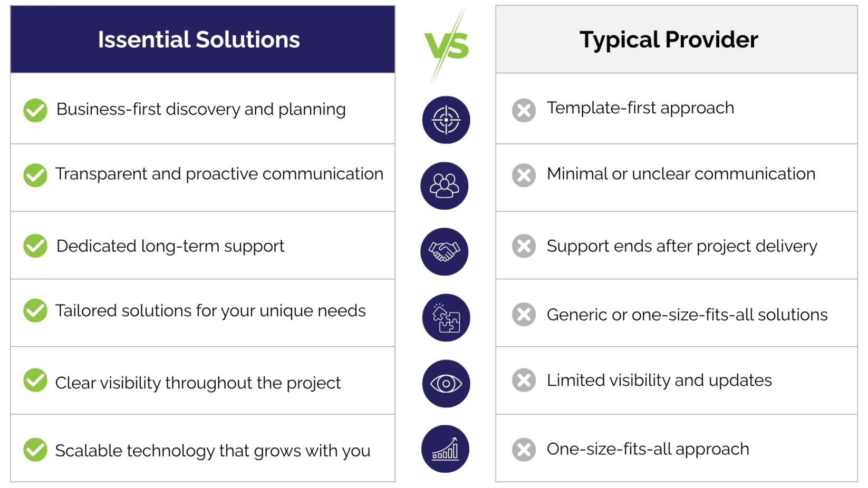Image resolution: width=868 pixels, height=488 pixels.
Task: Click green checkmark beside Business-first discovery
Action: 35,110
